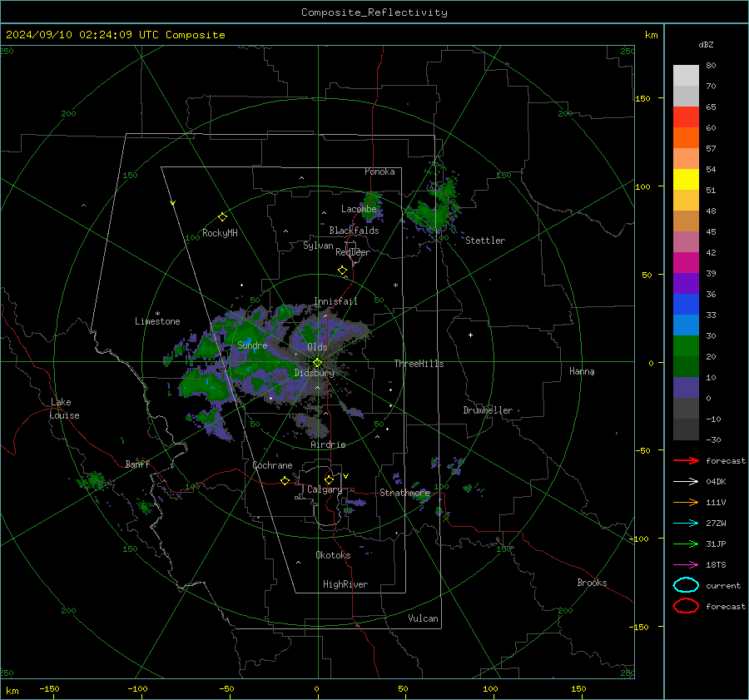Click the magenta swatch in dBZ scale
The width and height of the screenshot is (749, 700).
point(686,263)
